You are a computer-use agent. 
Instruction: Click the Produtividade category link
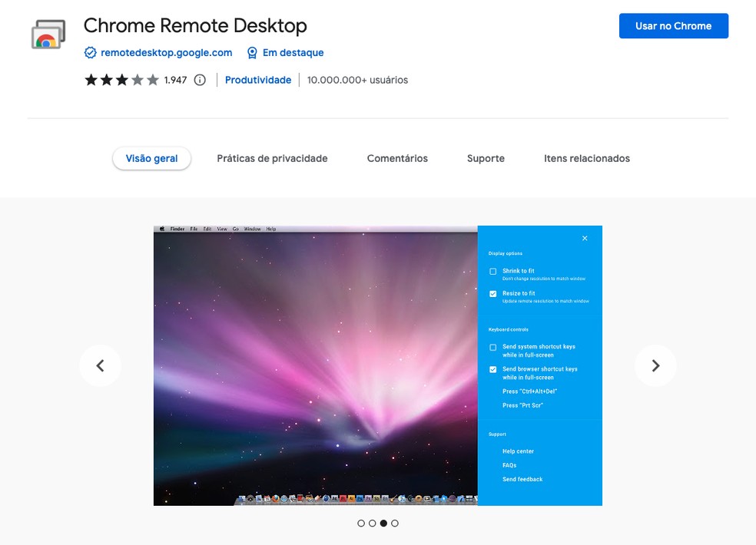pos(258,79)
